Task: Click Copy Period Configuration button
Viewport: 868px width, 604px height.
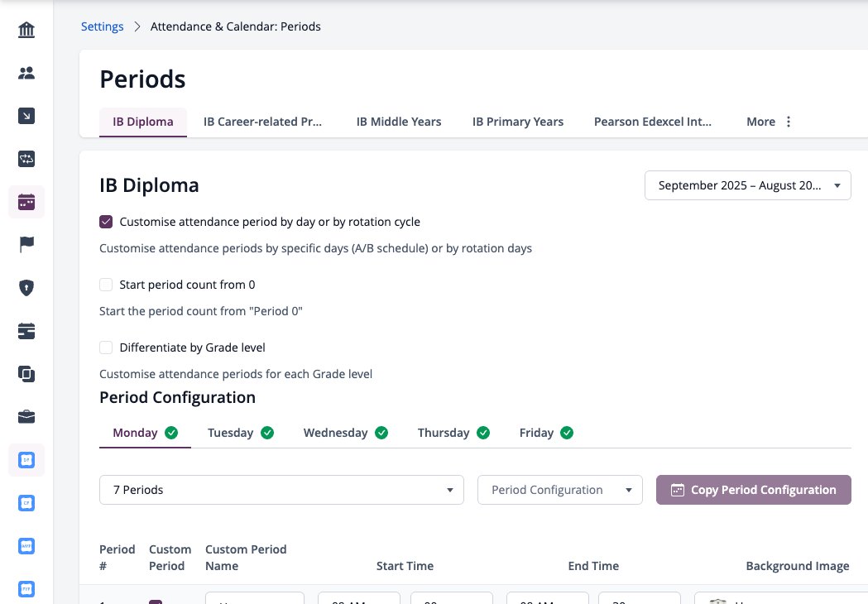Action: click(754, 490)
